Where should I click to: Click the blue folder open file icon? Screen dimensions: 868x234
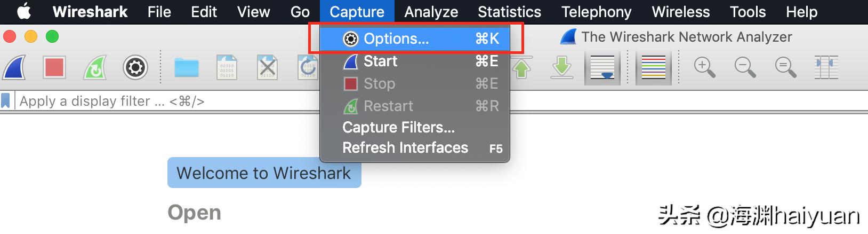[187, 68]
